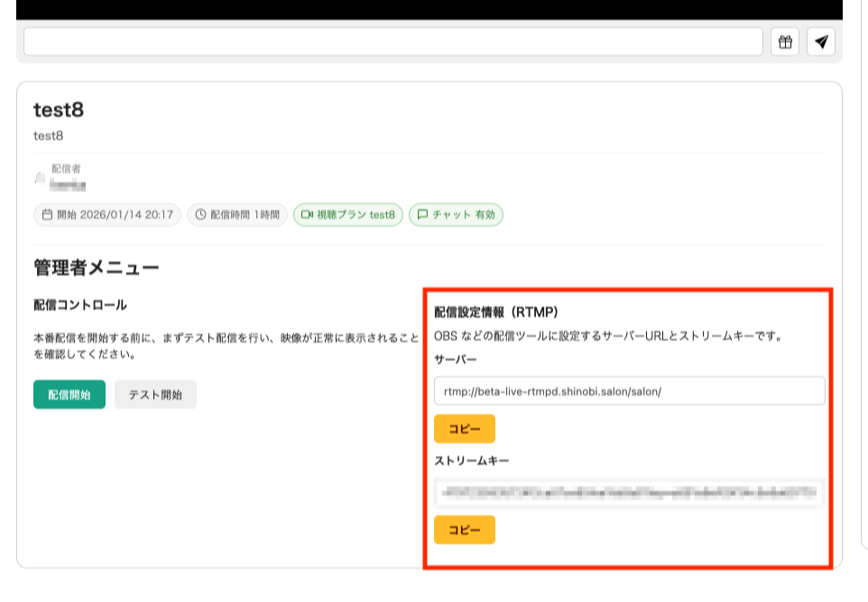This screenshot has width=868, height=602.
Task: Copy the stream key with コピー button
Action: click(465, 530)
